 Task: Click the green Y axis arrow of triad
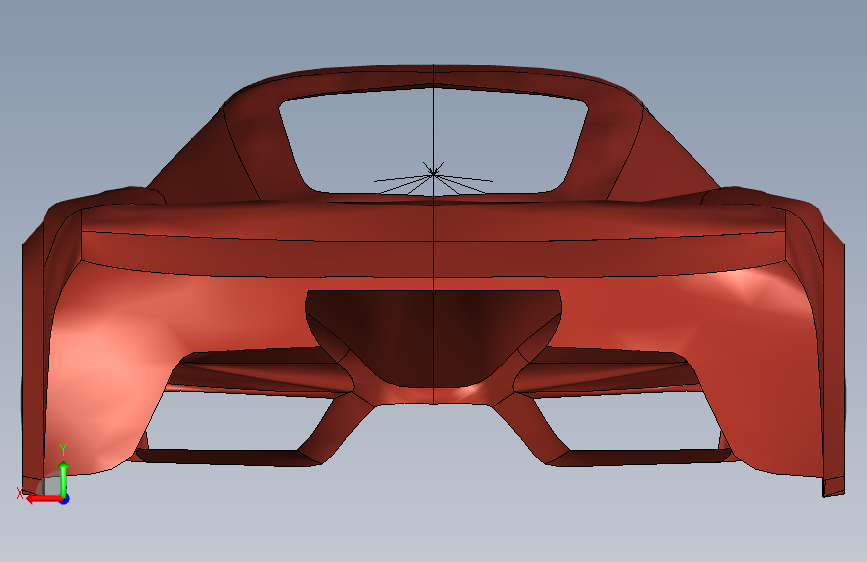(64, 478)
